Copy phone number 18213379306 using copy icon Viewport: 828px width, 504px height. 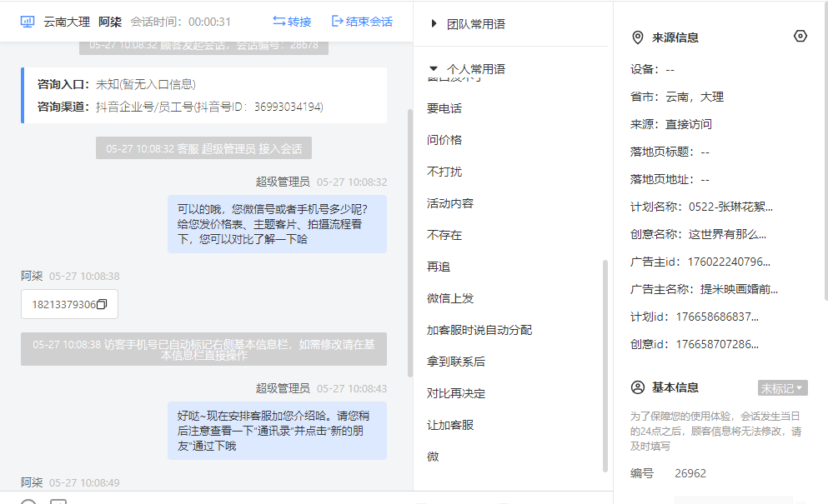pos(103,304)
